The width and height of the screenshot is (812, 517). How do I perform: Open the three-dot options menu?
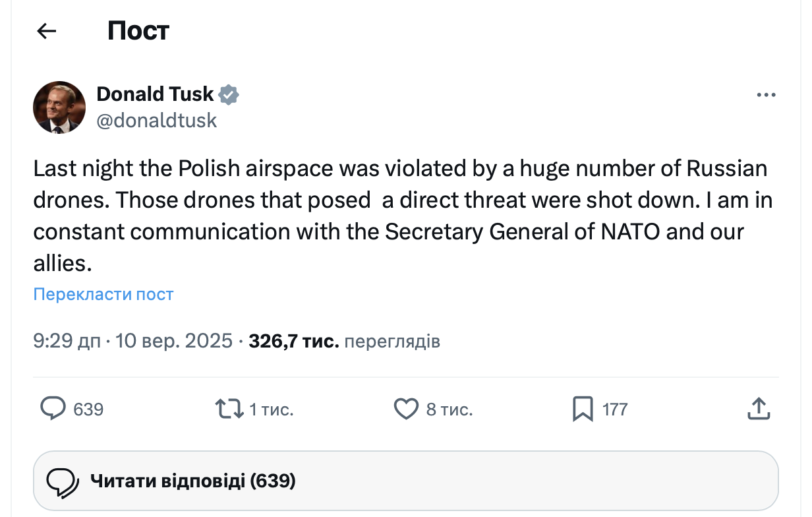click(766, 94)
